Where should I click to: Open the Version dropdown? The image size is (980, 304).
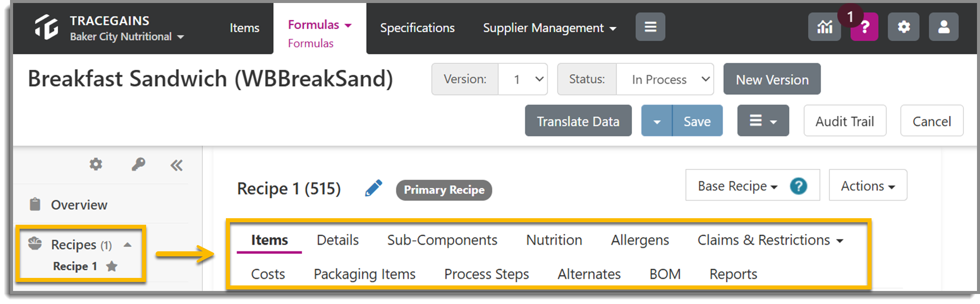click(x=523, y=79)
